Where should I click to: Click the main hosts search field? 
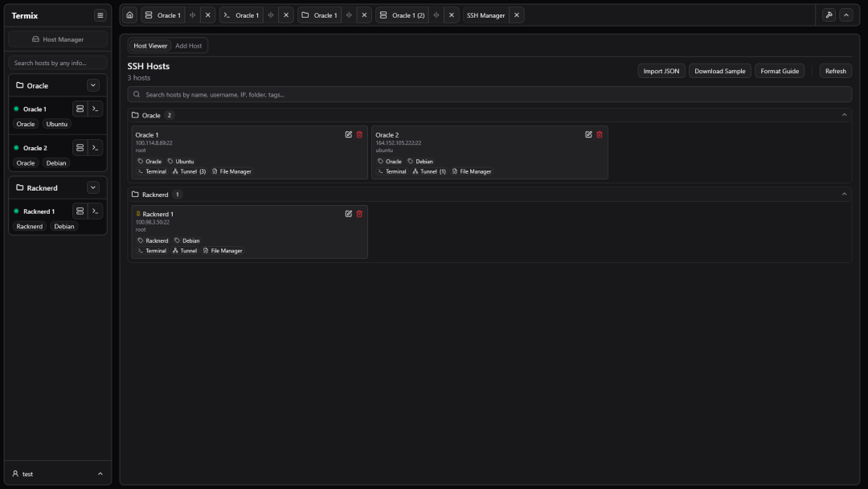[489, 94]
